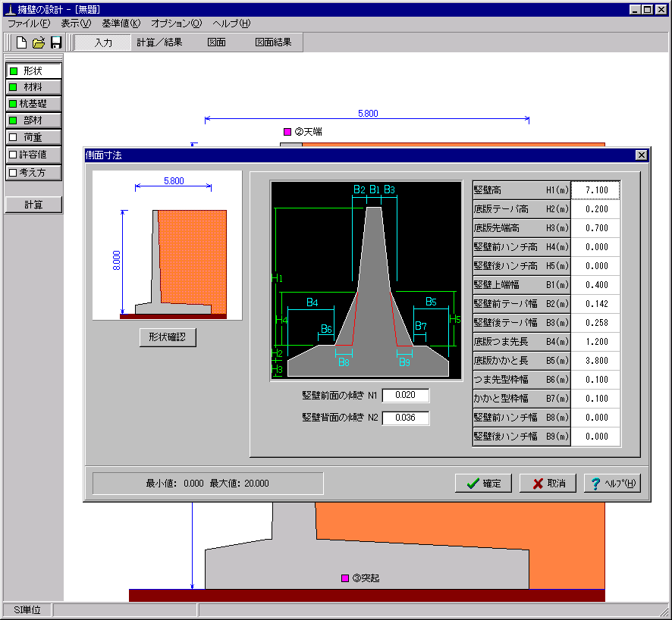Click the ヘルプ(H) button in dialog
The height and width of the screenshot is (620, 672).
[612, 484]
